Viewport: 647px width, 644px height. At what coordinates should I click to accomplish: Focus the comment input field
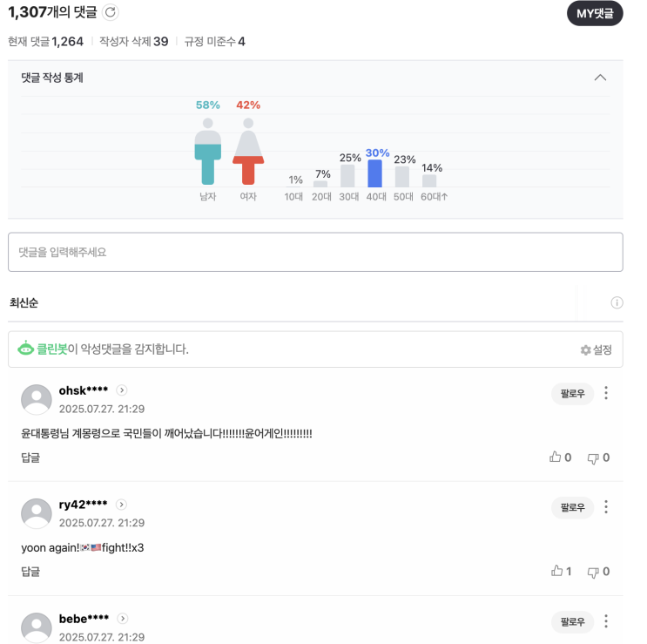(315, 252)
